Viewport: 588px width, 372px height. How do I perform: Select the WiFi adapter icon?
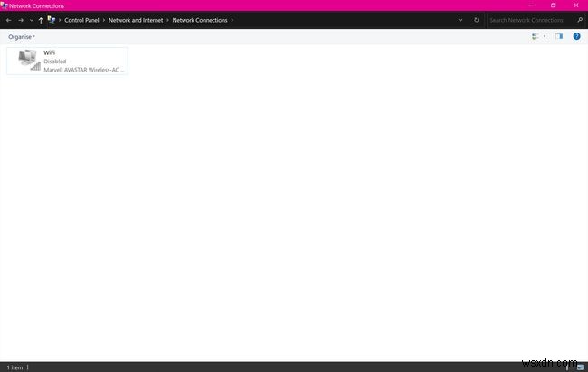[29, 60]
